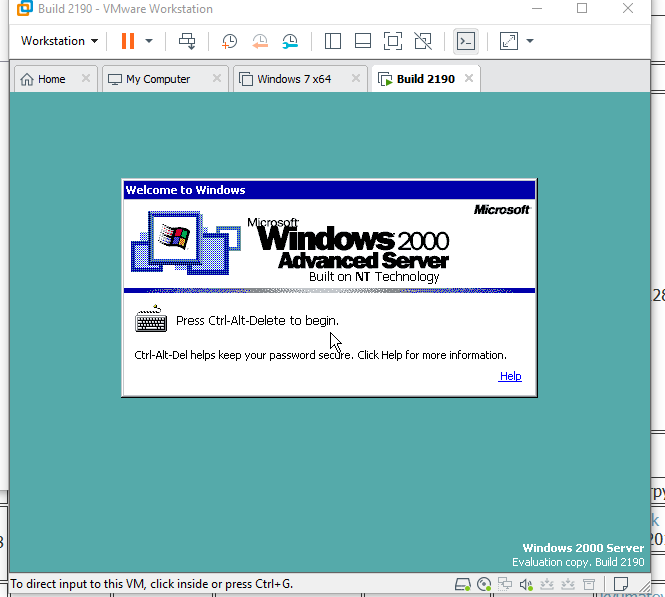
Task: Toggle the library sidebar panel
Action: pyautogui.click(x=333, y=41)
